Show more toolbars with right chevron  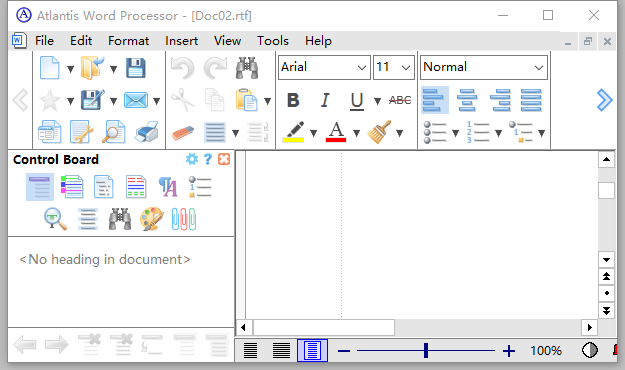(604, 100)
